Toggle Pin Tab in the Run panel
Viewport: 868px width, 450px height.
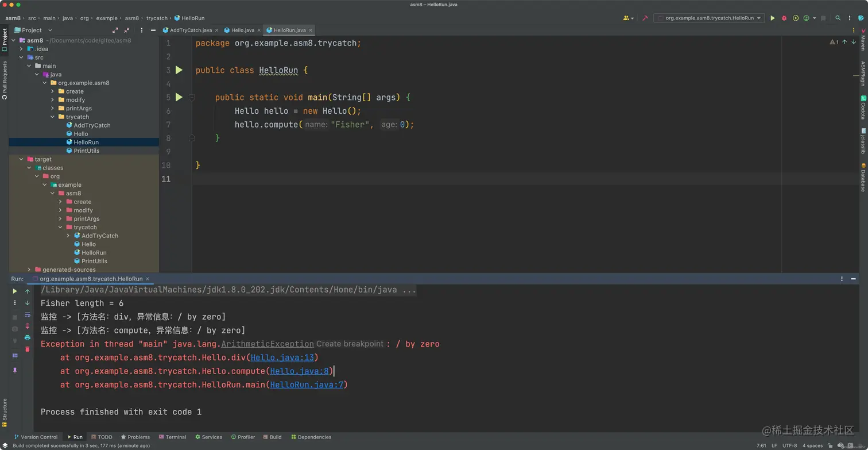(x=15, y=370)
